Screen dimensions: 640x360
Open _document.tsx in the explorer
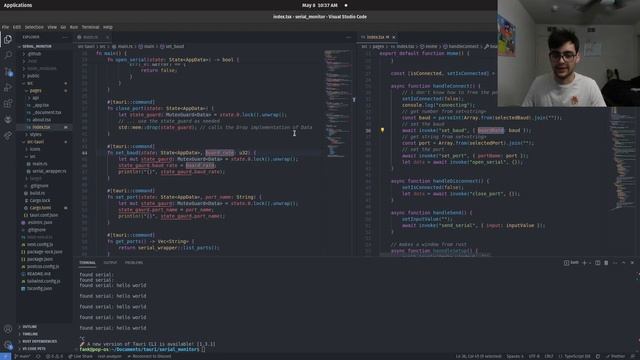pos(46,113)
